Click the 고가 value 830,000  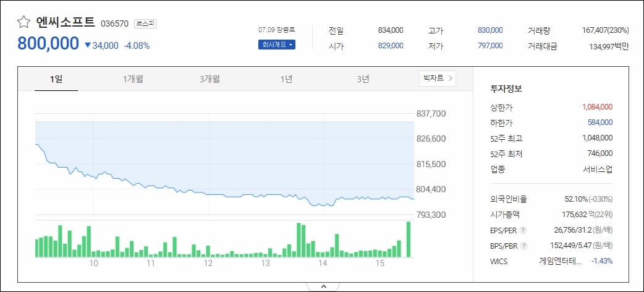coord(490,30)
